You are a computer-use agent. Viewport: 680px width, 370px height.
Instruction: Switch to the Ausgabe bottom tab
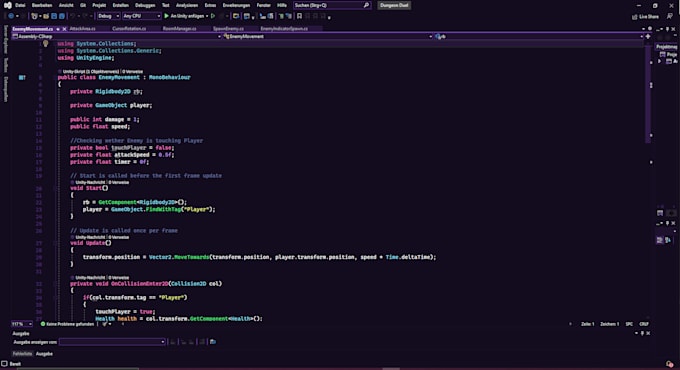coord(44,354)
